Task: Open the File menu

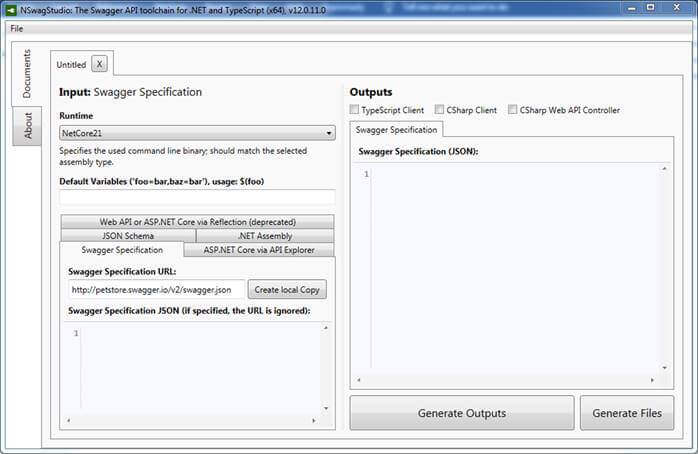Action: click(x=16, y=28)
